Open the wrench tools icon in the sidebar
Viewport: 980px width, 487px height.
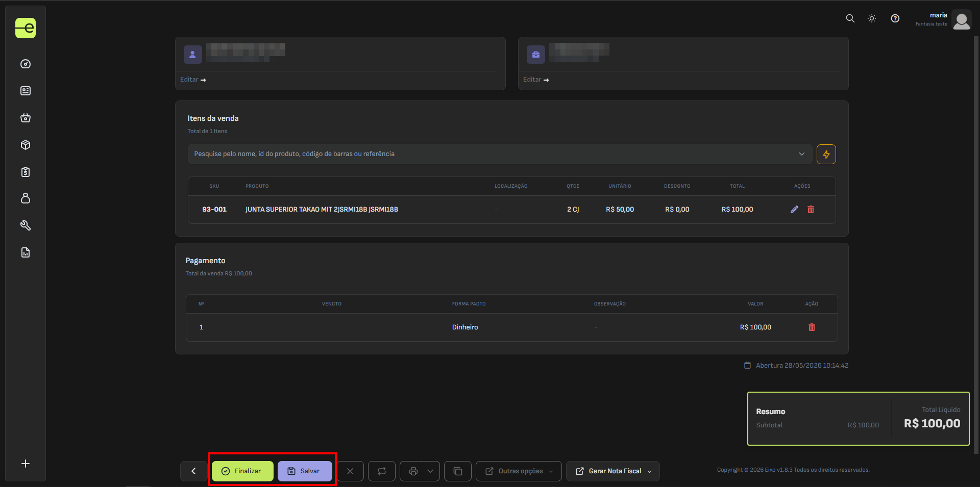[26, 225]
